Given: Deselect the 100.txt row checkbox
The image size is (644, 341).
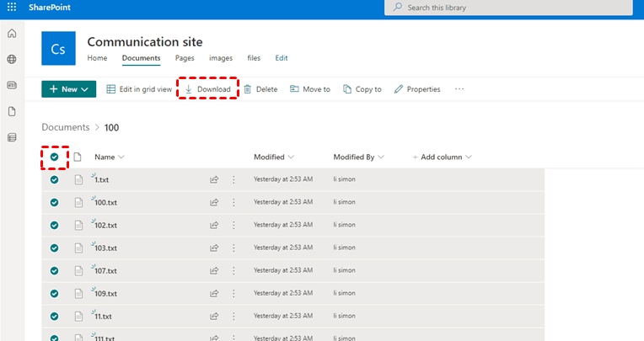Looking at the screenshot, I should [x=54, y=202].
